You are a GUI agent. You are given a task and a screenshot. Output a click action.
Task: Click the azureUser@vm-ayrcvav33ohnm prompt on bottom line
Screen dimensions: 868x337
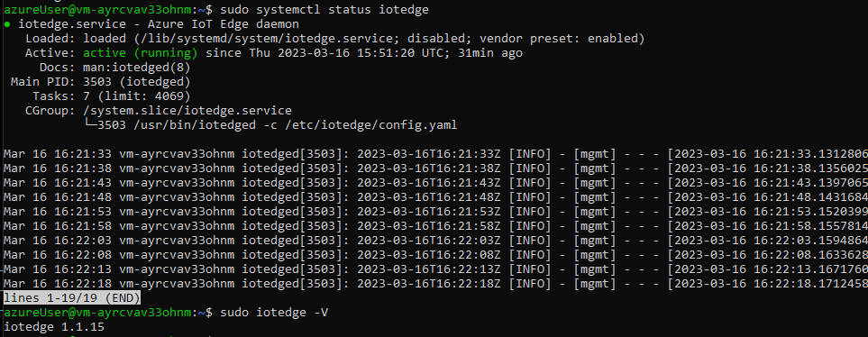(x=100, y=313)
